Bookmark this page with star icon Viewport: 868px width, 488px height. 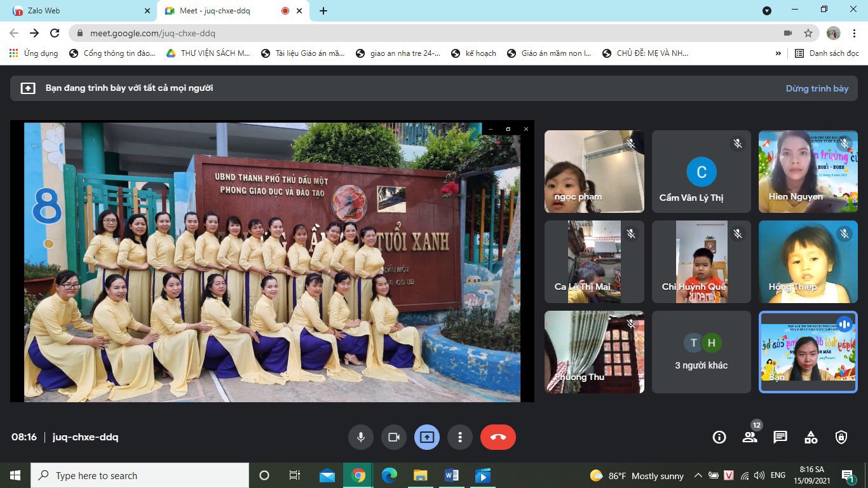pyautogui.click(x=808, y=33)
